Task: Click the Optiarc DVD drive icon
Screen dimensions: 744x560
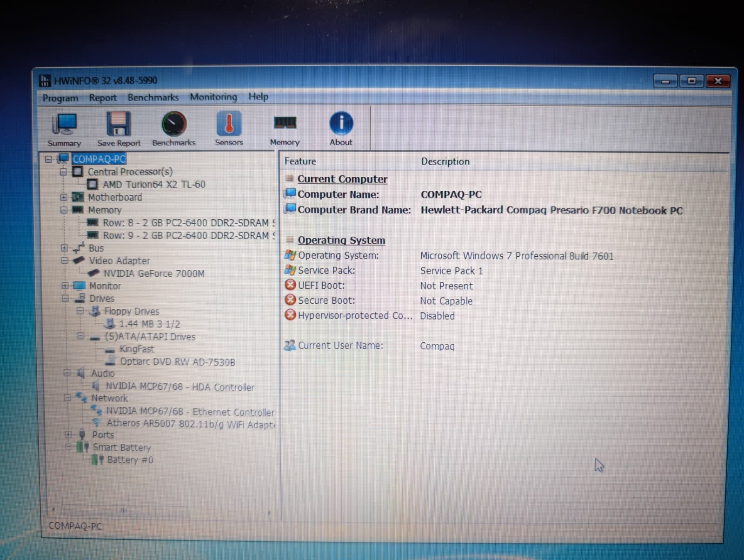Action: tap(110, 361)
